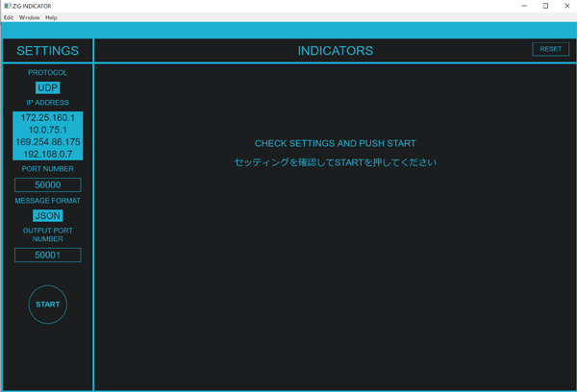Click the Japanese instruction text line
This screenshot has height=392, width=577.
coord(336,162)
